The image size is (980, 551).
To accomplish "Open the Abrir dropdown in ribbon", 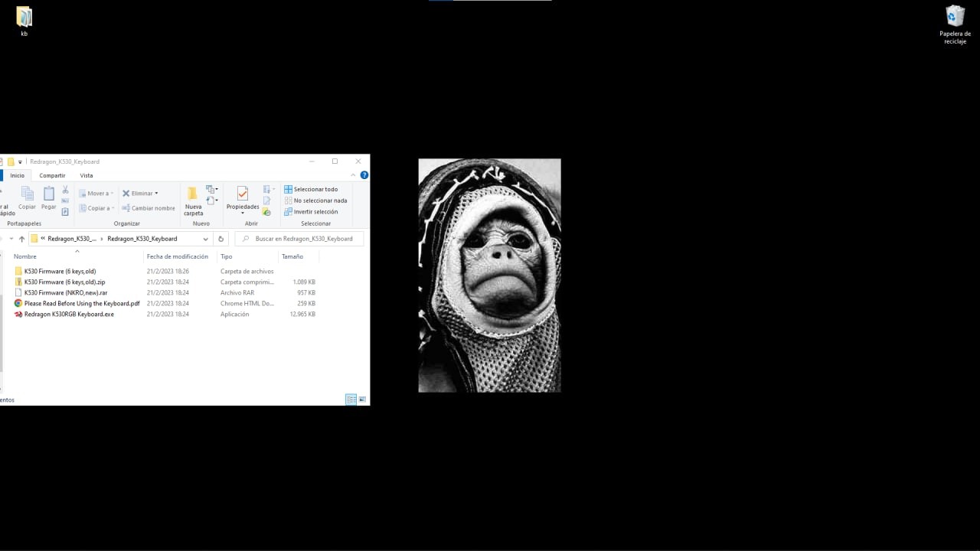I will point(268,189).
